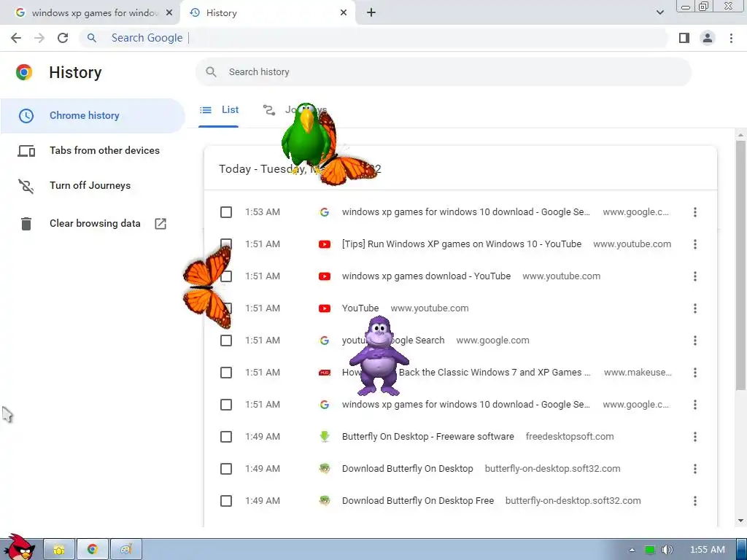Close the windows xp games tab
The image size is (747, 560).
click(x=169, y=13)
